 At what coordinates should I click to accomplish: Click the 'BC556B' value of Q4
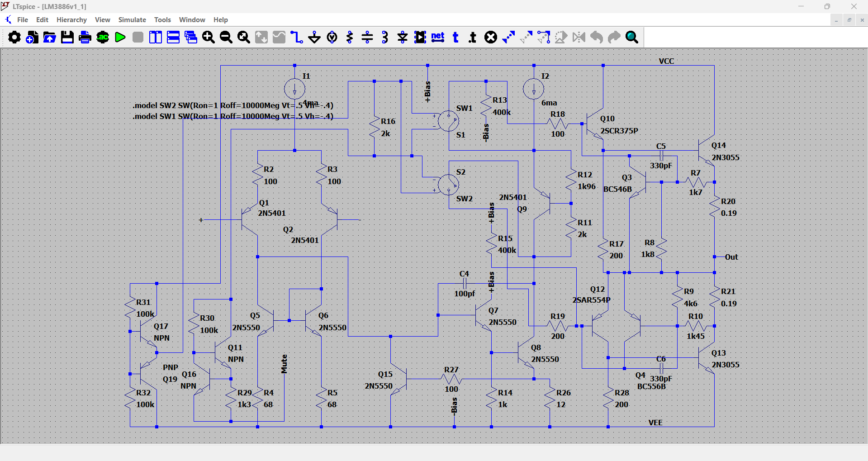651,386
